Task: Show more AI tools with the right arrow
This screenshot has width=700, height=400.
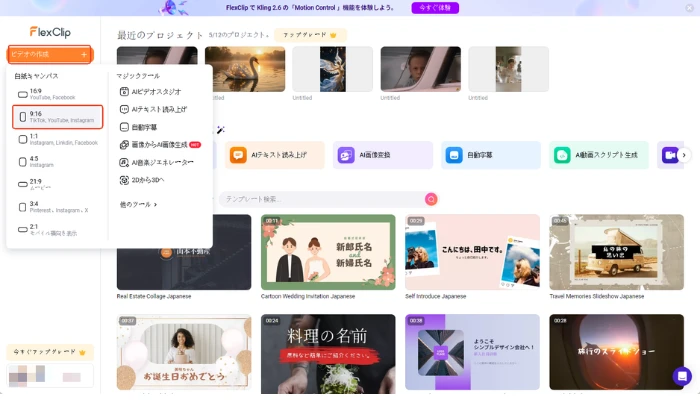Action: [x=684, y=155]
